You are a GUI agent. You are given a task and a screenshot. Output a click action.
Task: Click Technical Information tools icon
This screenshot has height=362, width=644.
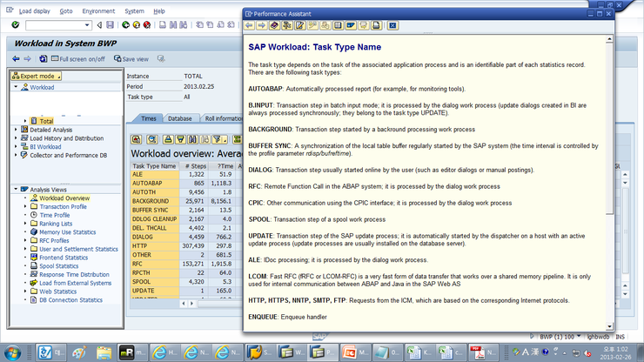click(287, 25)
